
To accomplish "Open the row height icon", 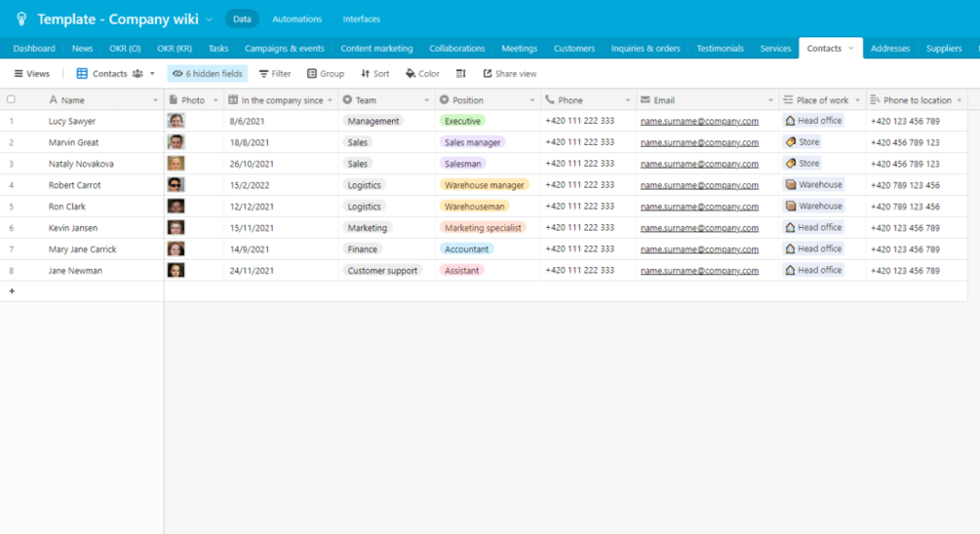I will pos(460,74).
